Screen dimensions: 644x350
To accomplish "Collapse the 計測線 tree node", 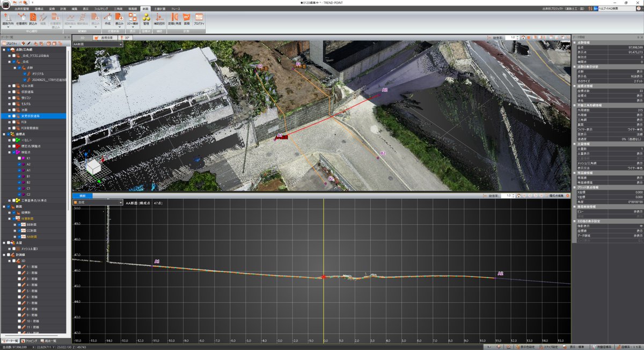I will [x=3, y=255].
